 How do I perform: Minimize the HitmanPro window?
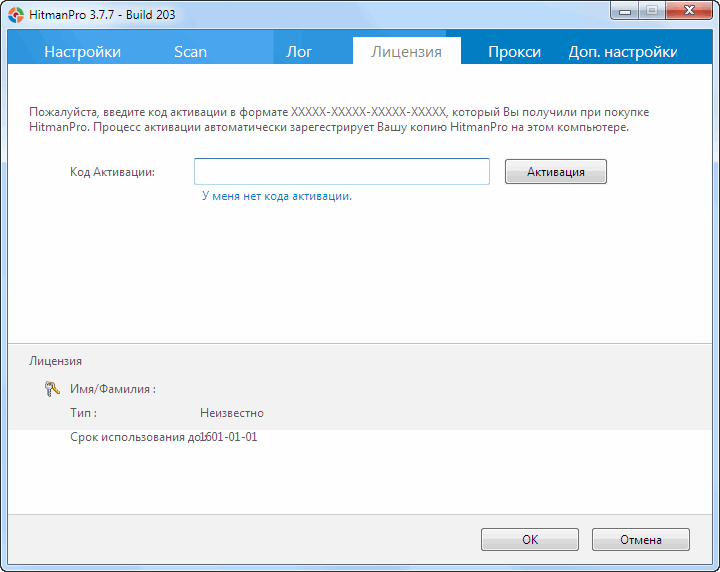624,11
